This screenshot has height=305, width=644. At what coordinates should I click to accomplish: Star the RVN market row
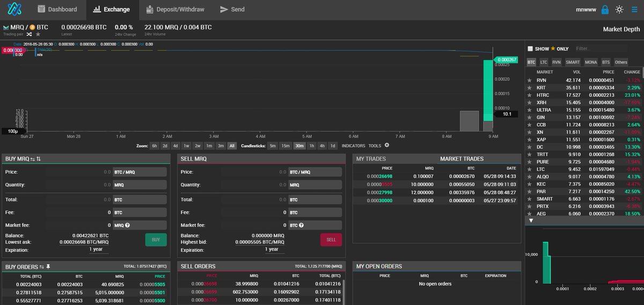(x=529, y=81)
